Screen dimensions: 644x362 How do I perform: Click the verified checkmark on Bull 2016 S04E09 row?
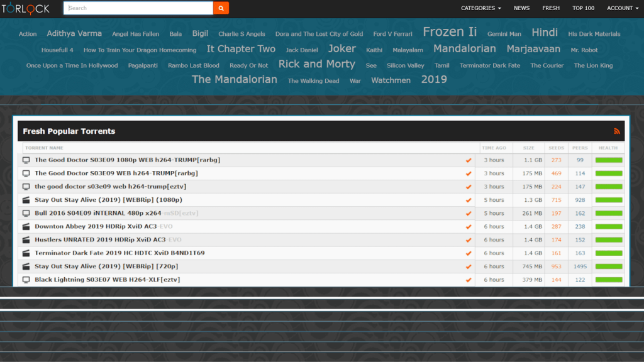coord(468,214)
